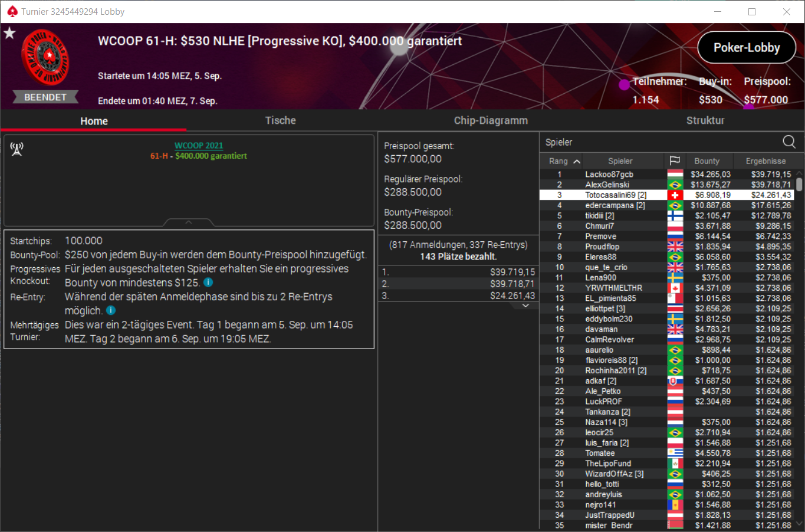Click the flag for Lackoo87gcb
The width and height of the screenshot is (805, 532).
tap(675, 175)
